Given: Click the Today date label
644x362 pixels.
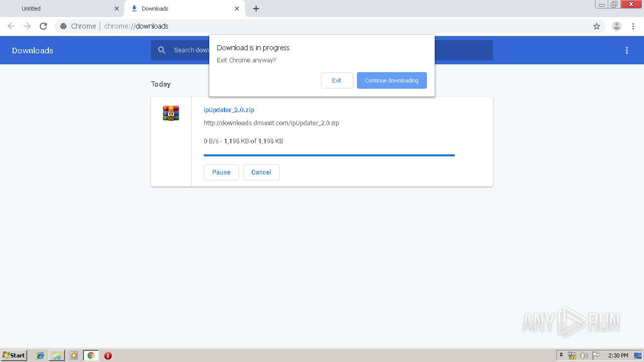Looking at the screenshot, I should [x=161, y=84].
